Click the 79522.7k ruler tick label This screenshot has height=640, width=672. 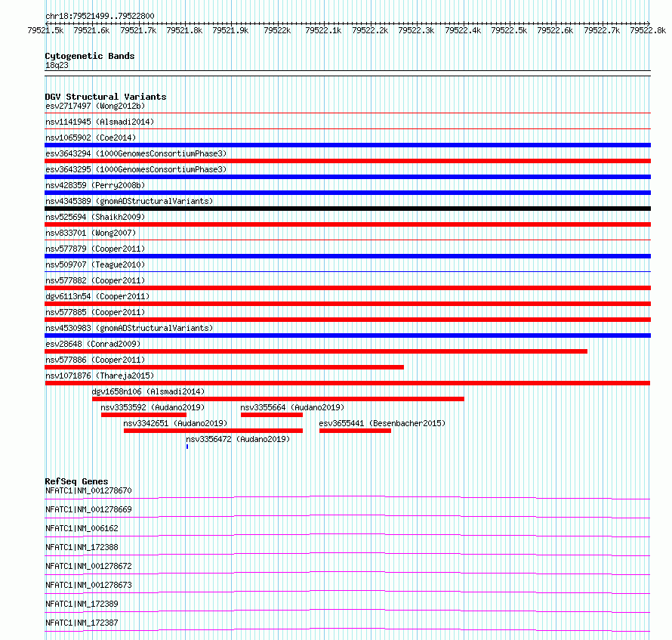click(x=602, y=30)
